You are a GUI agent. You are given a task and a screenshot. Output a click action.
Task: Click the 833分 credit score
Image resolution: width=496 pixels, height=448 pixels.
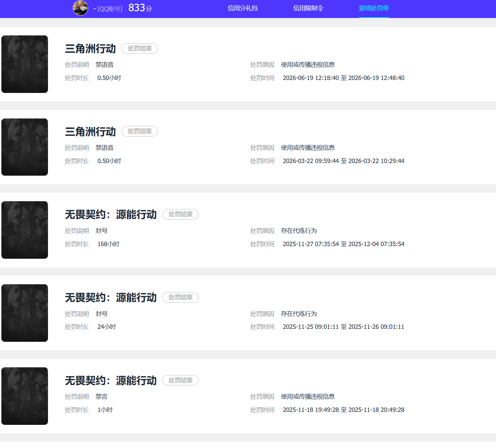click(x=140, y=8)
